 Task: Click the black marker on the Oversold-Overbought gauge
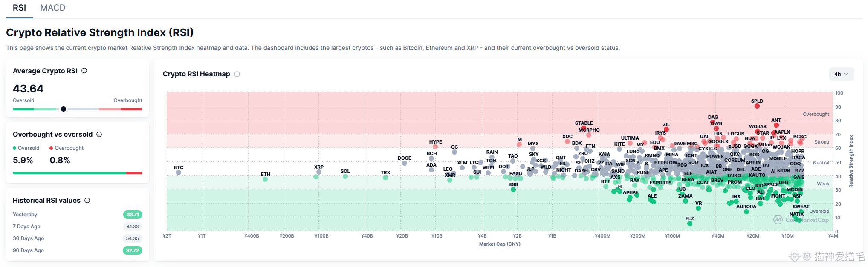pos(64,109)
